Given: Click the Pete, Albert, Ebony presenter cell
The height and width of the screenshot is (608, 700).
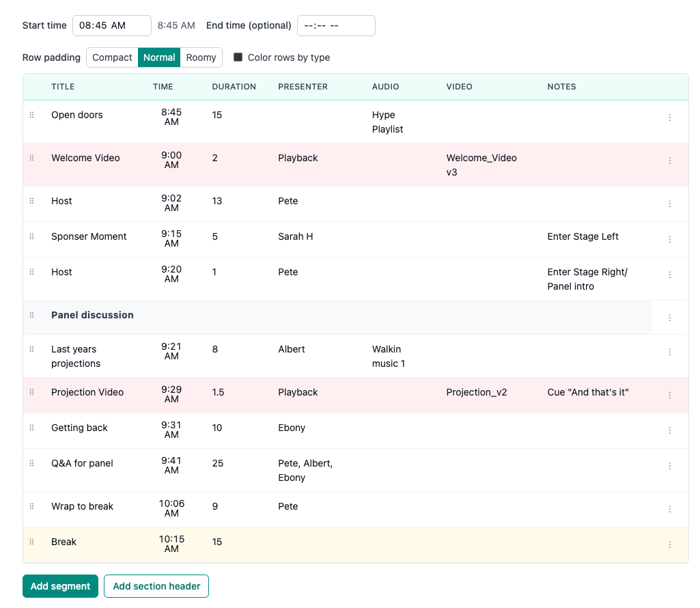Looking at the screenshot, I should pyautogui.click(x=305, y=471).
